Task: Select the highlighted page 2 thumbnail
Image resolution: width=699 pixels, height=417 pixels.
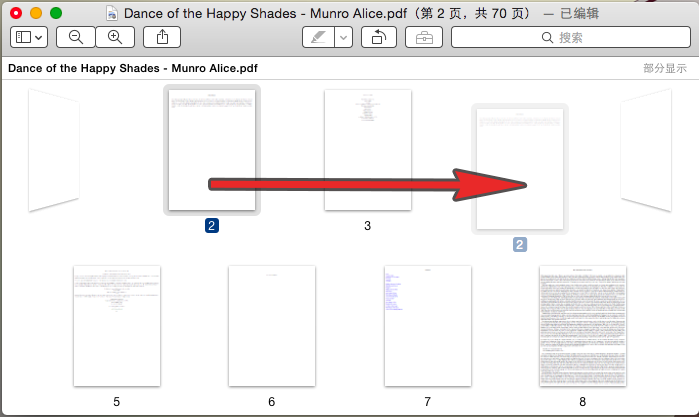Action: 211,149
